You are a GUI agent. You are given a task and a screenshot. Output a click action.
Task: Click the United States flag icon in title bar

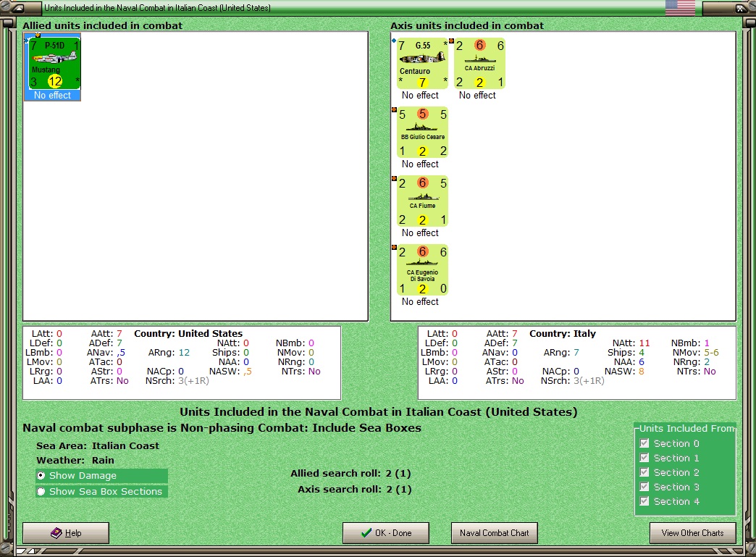click(x=680, y=7)
